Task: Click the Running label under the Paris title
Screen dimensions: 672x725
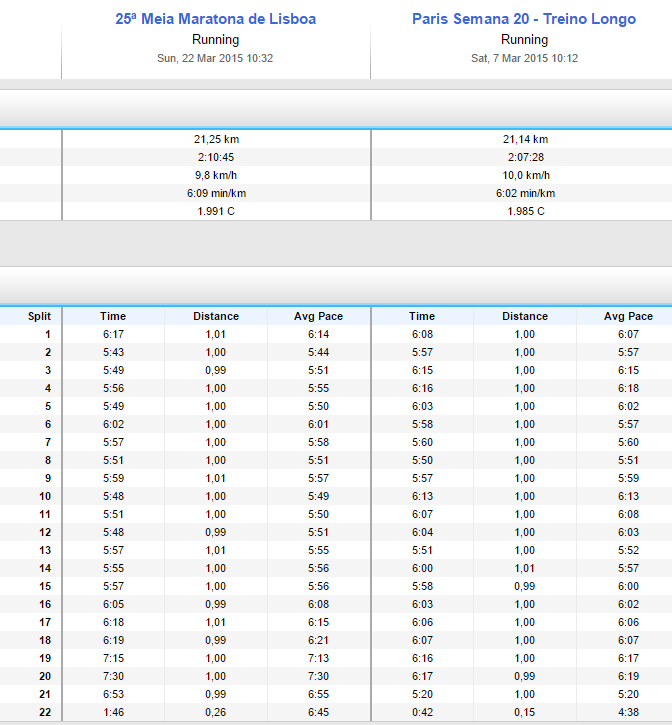Action: 524,40
